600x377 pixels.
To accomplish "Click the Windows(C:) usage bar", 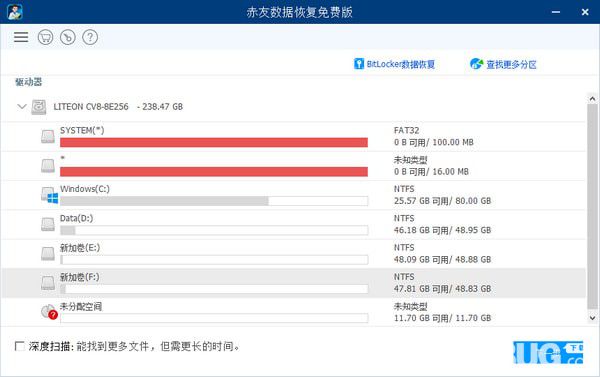I will coord(214,201).
